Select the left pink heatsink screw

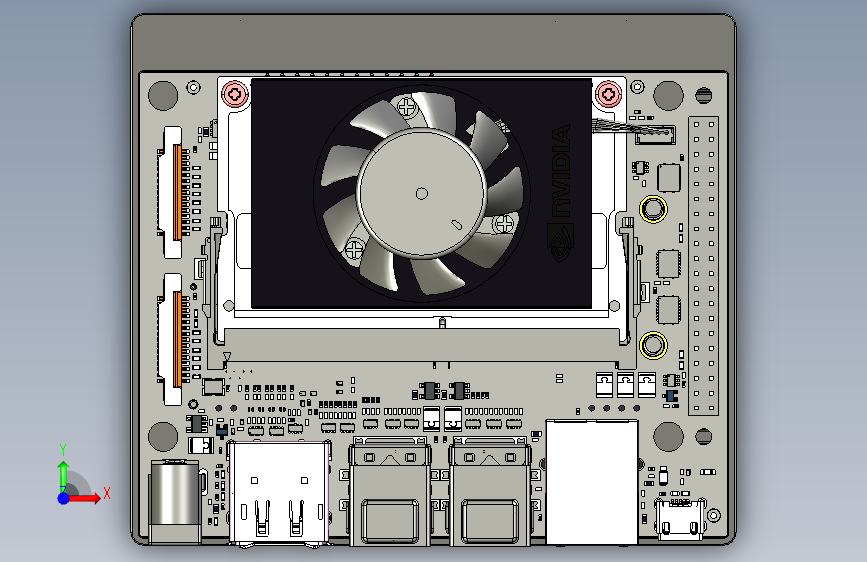pyautogui.click(x=235, y=94)
